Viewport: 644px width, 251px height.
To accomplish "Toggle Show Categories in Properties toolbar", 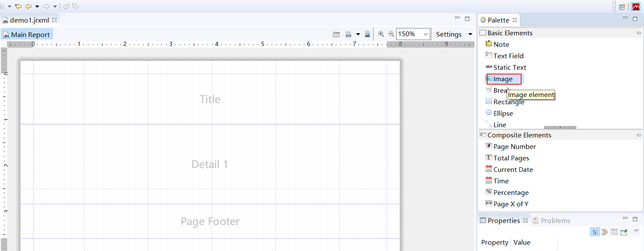I will pyautogui.click(x=595, y=232).
